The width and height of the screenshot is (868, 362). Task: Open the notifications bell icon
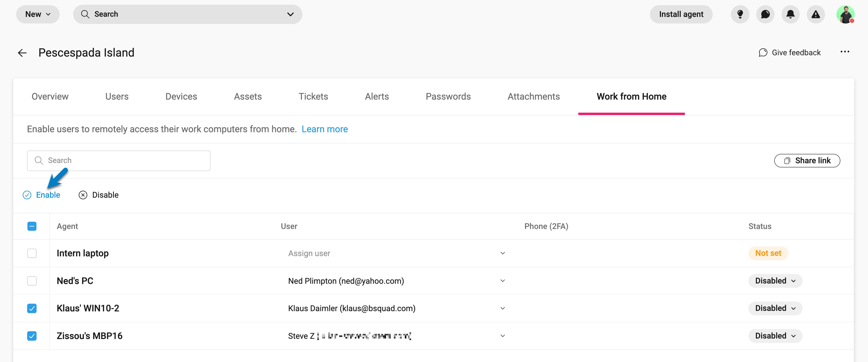(x=790, y=14)
